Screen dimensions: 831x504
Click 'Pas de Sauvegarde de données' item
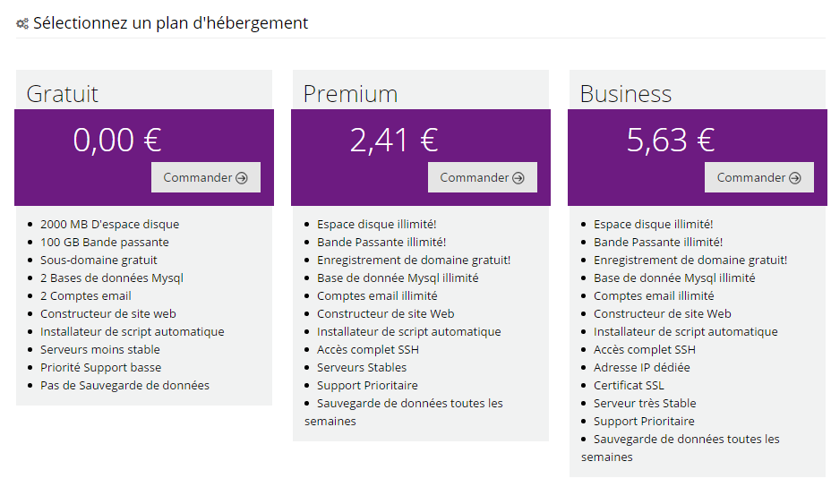tap(124, 385)
